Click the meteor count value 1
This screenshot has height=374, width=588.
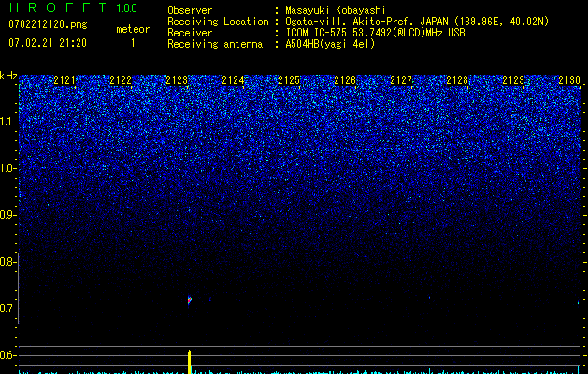(133, 43)
